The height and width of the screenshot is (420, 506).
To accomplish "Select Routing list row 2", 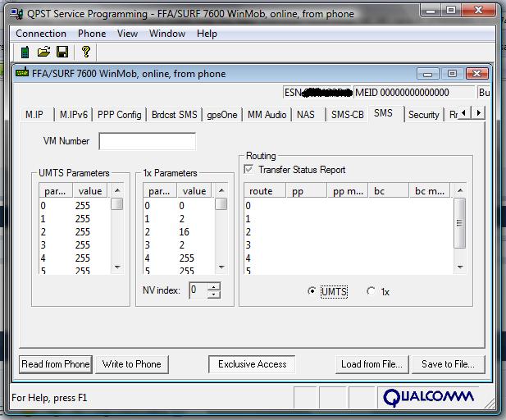I will pyautogui.click(x=349, y=232).
